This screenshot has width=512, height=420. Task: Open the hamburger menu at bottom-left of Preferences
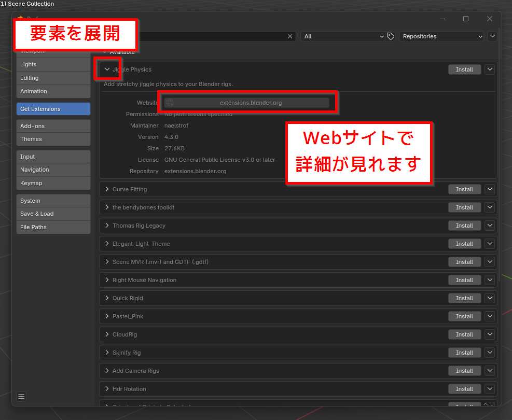tap(21, 397)
